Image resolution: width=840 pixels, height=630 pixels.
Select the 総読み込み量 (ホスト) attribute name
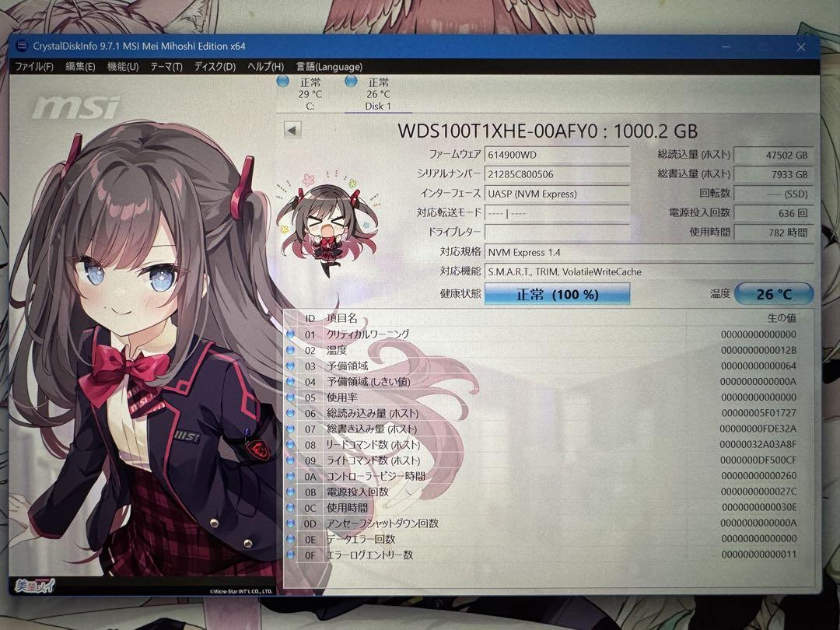tap(373, 413)
